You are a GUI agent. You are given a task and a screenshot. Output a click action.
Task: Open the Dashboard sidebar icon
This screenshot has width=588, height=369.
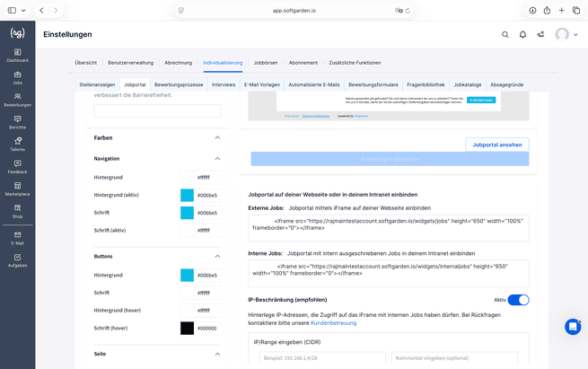18,55
